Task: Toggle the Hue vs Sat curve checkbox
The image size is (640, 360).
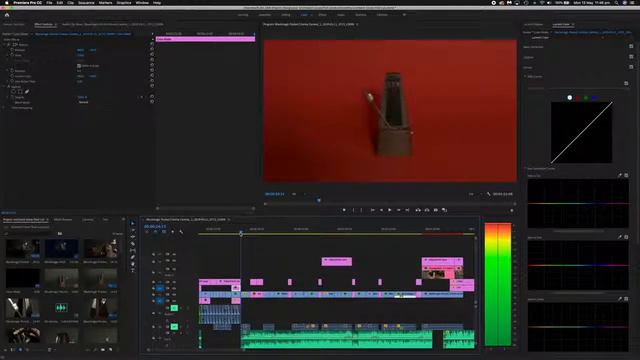Action: tap(627, 176)
